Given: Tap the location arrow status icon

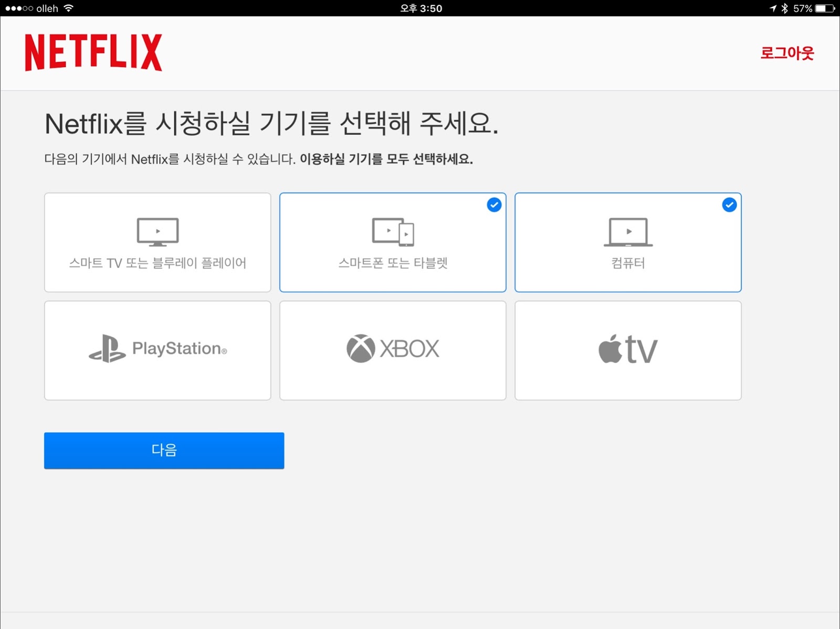Looking at the screenshot, I should pos(773,8).
